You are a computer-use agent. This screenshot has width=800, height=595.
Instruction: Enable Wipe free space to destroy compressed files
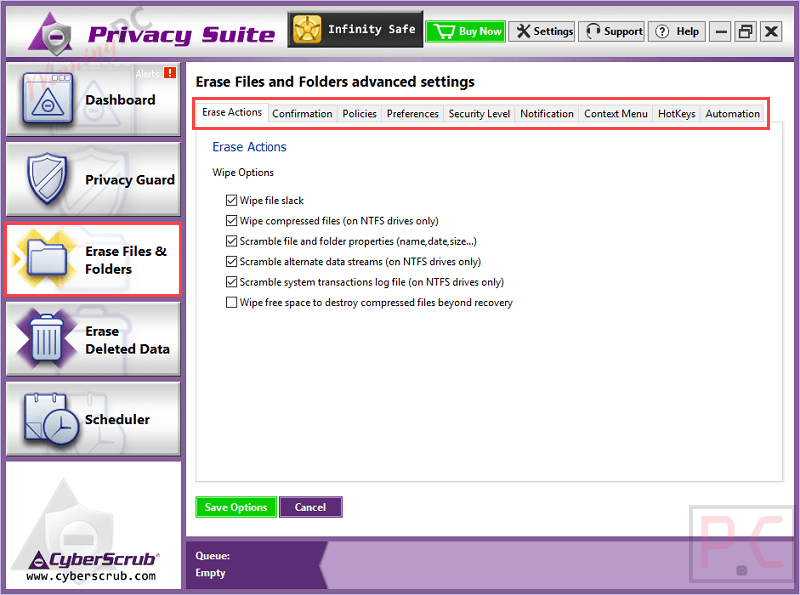[231, 302]
